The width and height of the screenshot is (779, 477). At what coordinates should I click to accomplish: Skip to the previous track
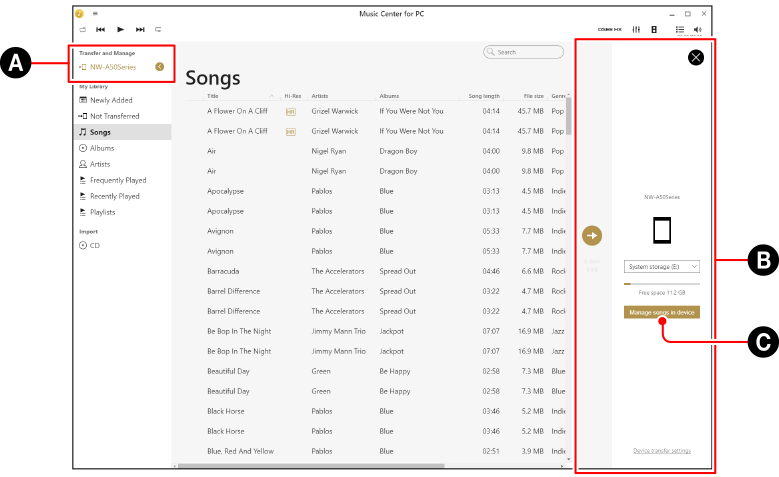101,30
